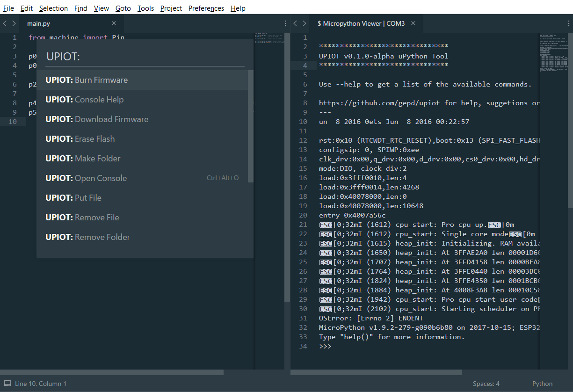Click forward arrow in left pane tab bar

(x=14, y=23)
